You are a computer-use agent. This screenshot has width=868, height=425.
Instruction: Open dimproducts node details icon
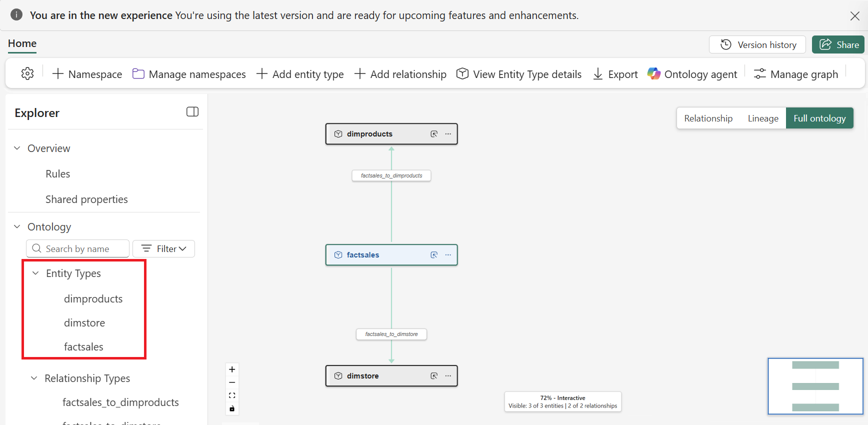pyautogui.click(x=434, y=134)
